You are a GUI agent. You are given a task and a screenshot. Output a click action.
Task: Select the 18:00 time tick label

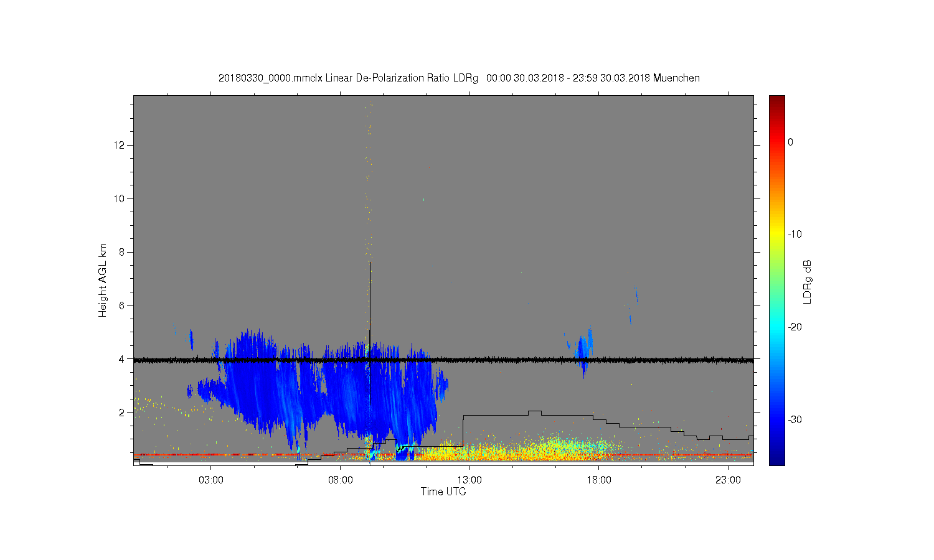[x=599, y=480]
